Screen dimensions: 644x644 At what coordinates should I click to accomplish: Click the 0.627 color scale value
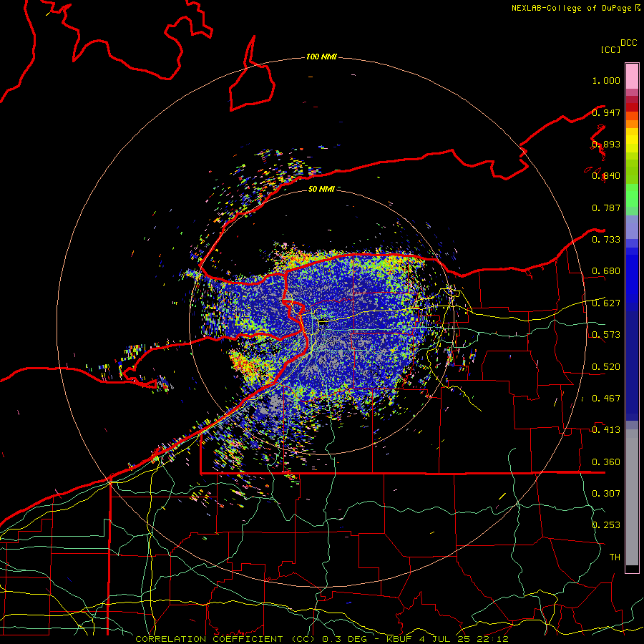point(606,303)
